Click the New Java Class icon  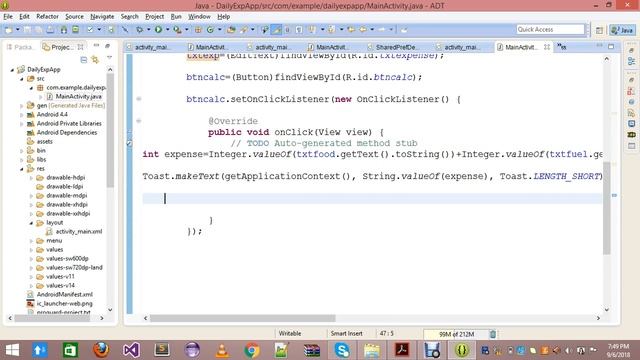click(210, 29)
